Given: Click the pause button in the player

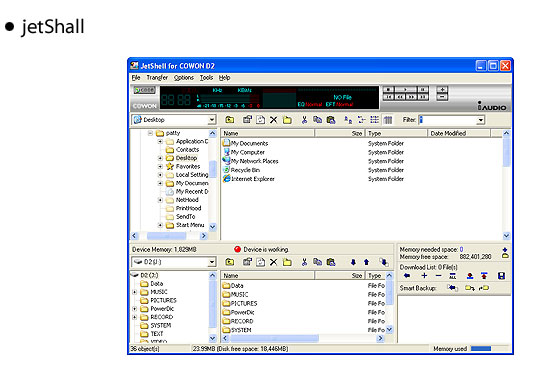Looking at the screenshot, I should [x=422, y=89].
